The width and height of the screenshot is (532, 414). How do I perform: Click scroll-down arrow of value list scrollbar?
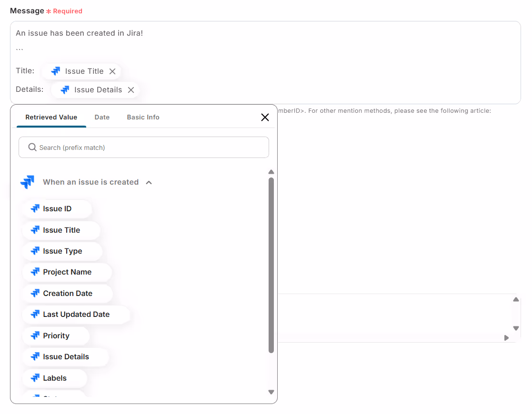[x=271, y=392]
